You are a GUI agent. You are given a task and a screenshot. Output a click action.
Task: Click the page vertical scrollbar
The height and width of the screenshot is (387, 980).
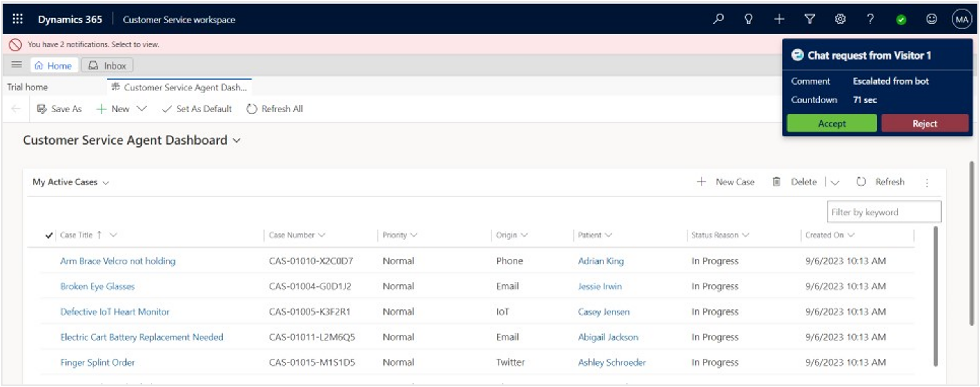click(x=972, y=243)
